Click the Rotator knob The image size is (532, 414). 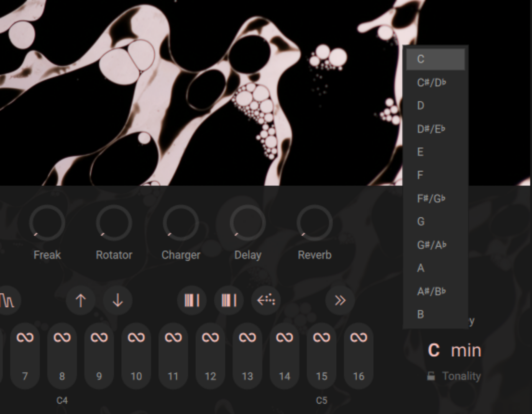click(114, 223)
